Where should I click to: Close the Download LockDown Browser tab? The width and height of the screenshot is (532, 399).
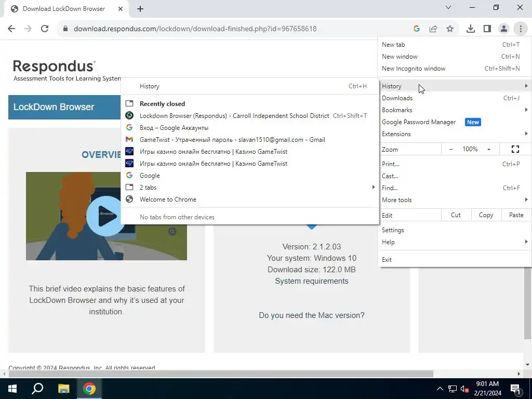pyautogui.click(x=121, y=9)
